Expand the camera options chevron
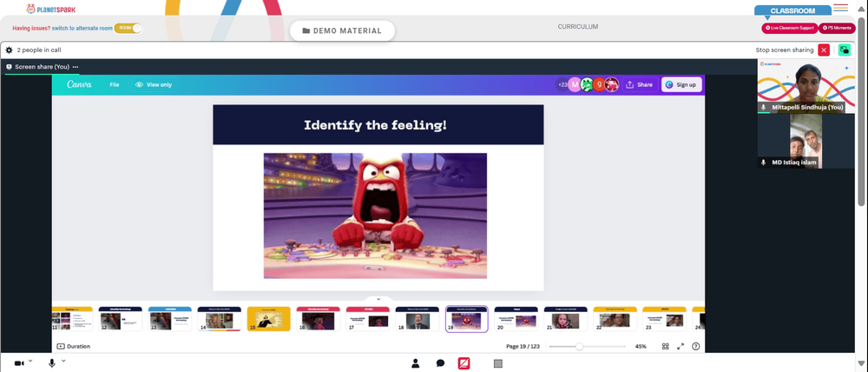 [x=30, y=361]
